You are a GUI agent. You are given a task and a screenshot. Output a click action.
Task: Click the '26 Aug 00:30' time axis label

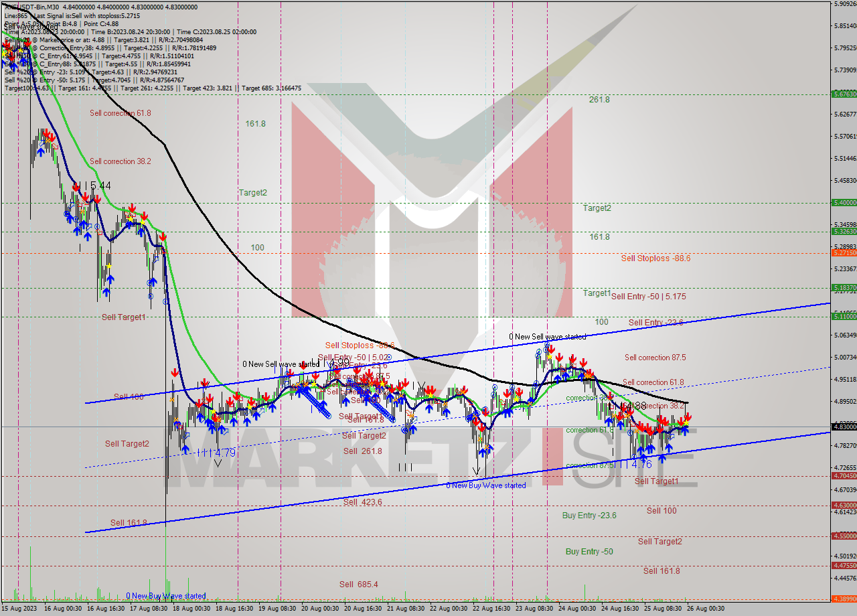[x=706, y=609]
